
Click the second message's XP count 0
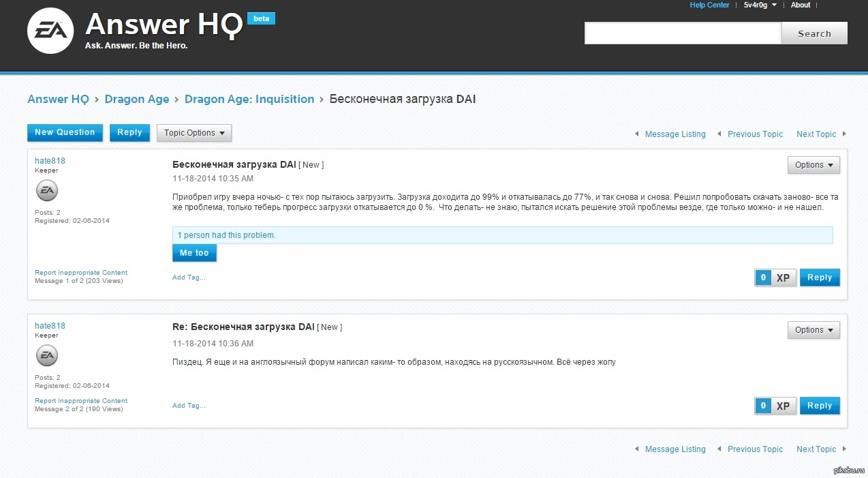(x=763, y=406)
